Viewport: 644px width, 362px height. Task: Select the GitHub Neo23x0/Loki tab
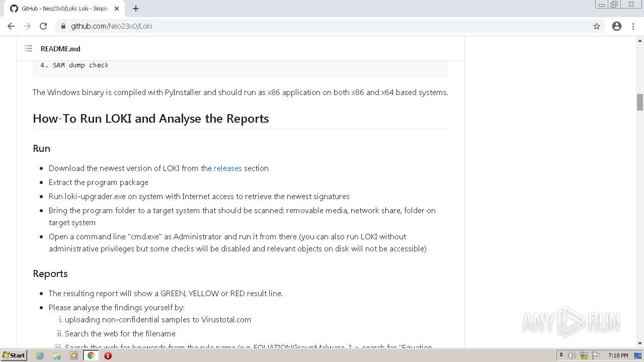point(64,9)
